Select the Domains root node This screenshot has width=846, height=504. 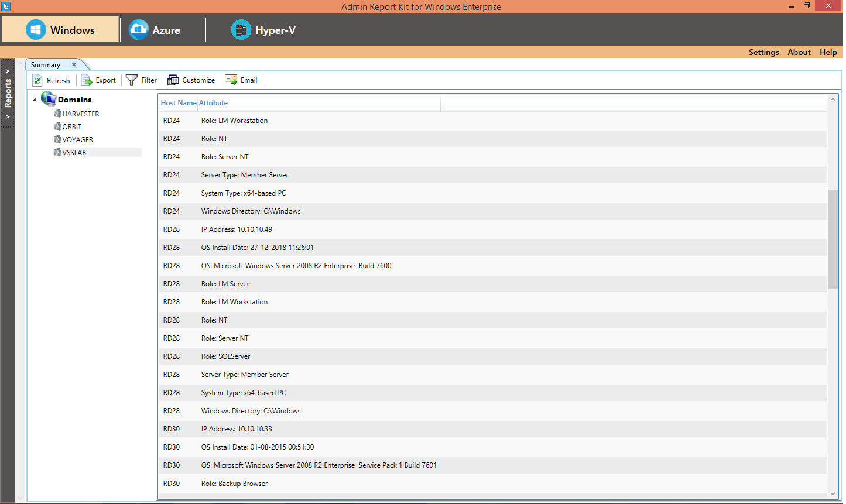(x=75, y=100)
